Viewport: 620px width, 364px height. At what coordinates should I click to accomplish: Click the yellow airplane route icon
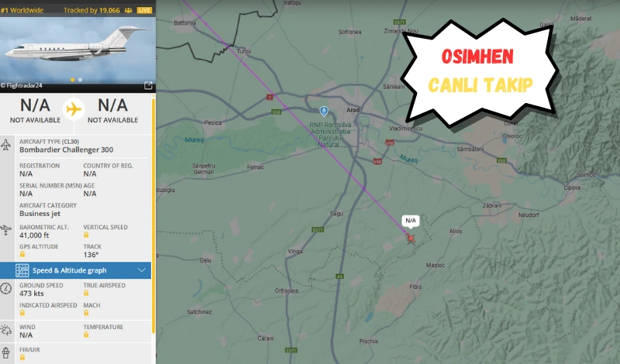click(x=74, y=110)
